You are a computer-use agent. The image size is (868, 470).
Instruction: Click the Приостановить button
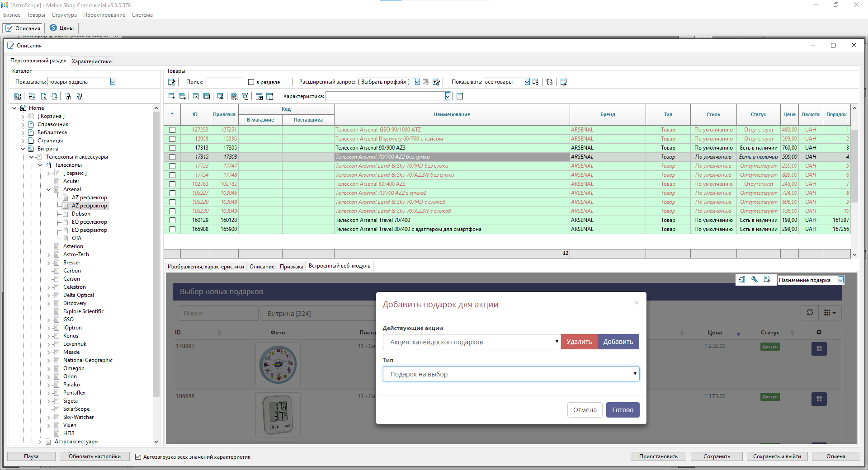(x=658, y=456)
